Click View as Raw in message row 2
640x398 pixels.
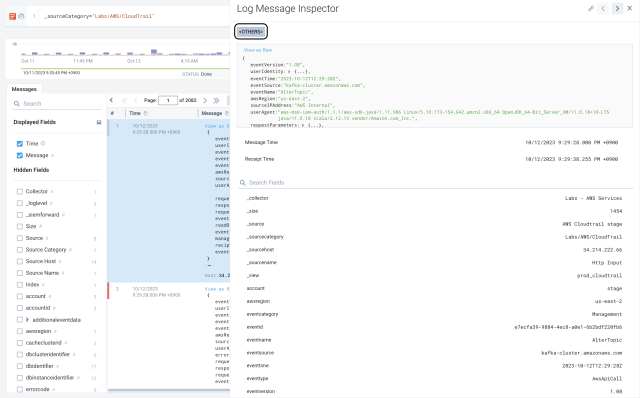217,289
